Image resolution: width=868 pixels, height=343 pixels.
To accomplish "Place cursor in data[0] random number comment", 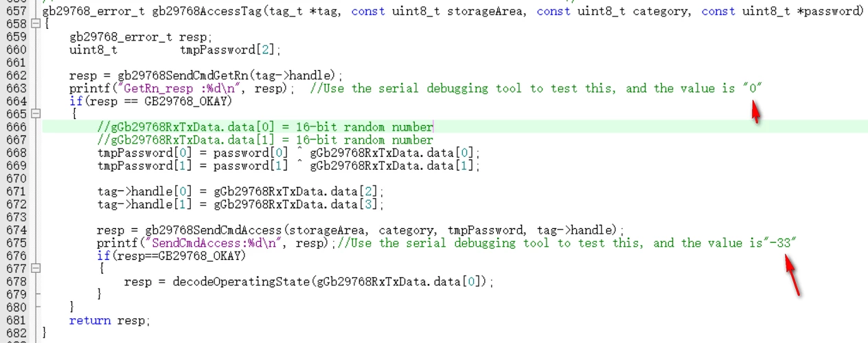I will 265,127.
